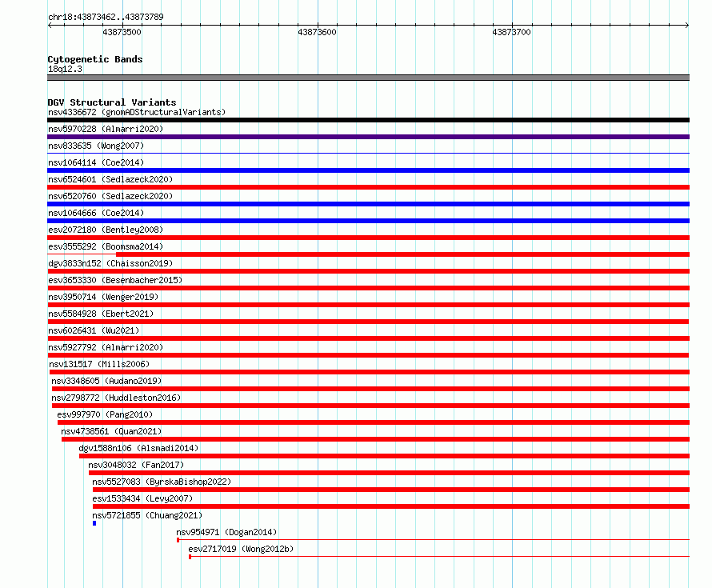Click esv3555292 (Boomsma2014) label

[106, 246]
